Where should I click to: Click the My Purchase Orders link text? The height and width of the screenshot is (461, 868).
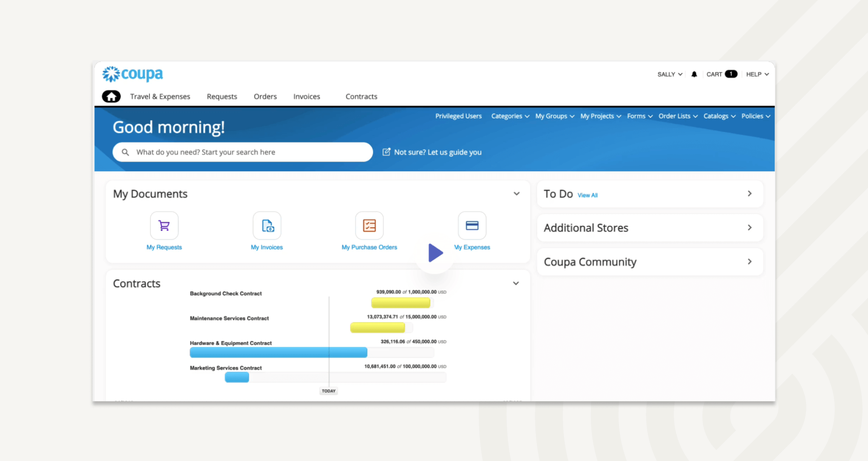(x=369, y=247)
